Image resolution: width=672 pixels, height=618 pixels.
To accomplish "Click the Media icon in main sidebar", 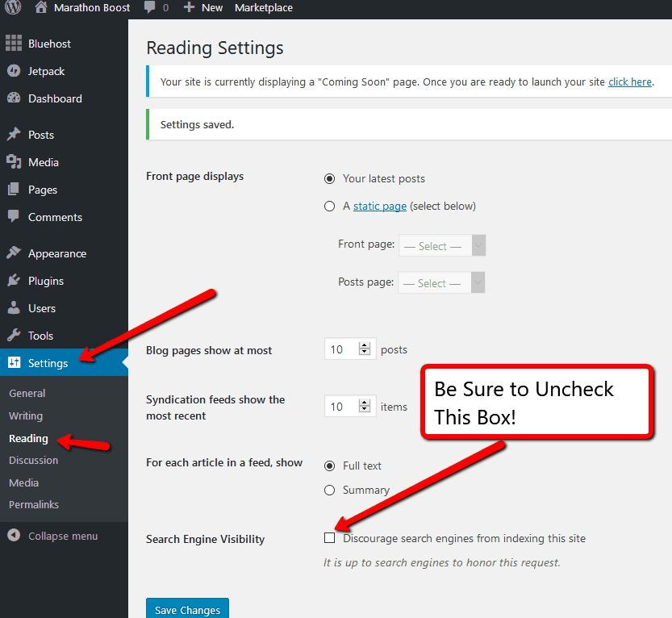I will pos(14,161).
